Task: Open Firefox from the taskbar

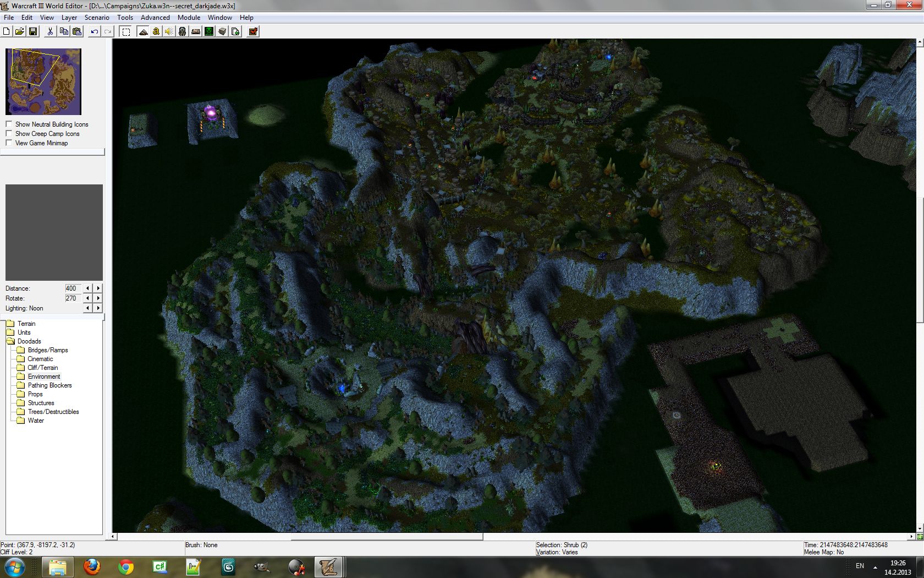Action: [92, 566]
